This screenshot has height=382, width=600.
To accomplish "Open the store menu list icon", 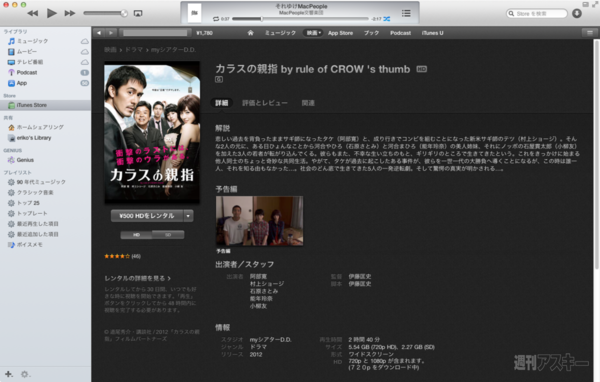I will pos(590,33).
